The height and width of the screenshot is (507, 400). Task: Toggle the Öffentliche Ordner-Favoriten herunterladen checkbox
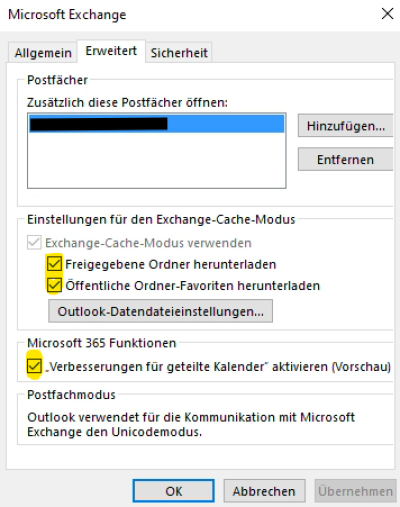tap(54, 285)
